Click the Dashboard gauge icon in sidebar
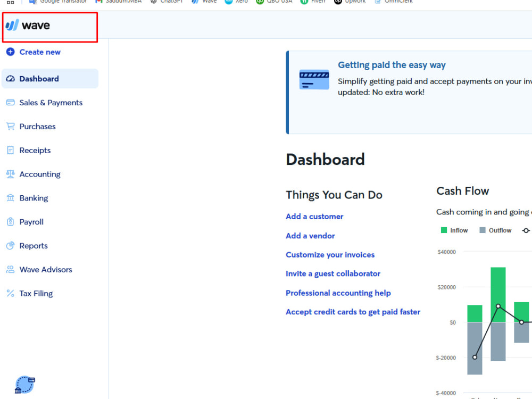The height and width of the screenshot is (399, 532). [x=11, y=79]
